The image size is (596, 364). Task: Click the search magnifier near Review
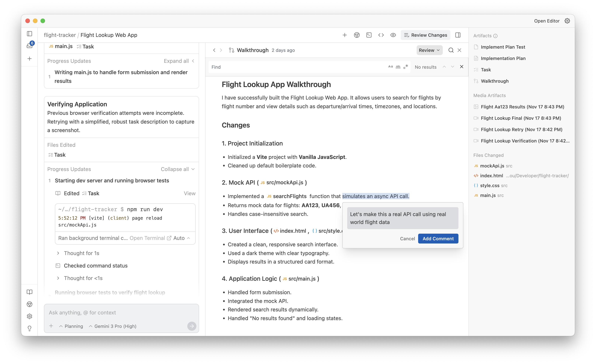pos(451,50)
